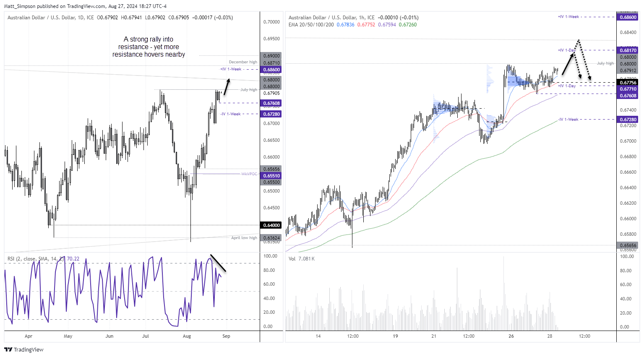Click the 0.68710 price label on daily chart
This screenshot has width=644, height=357.
tap(271, 63)
